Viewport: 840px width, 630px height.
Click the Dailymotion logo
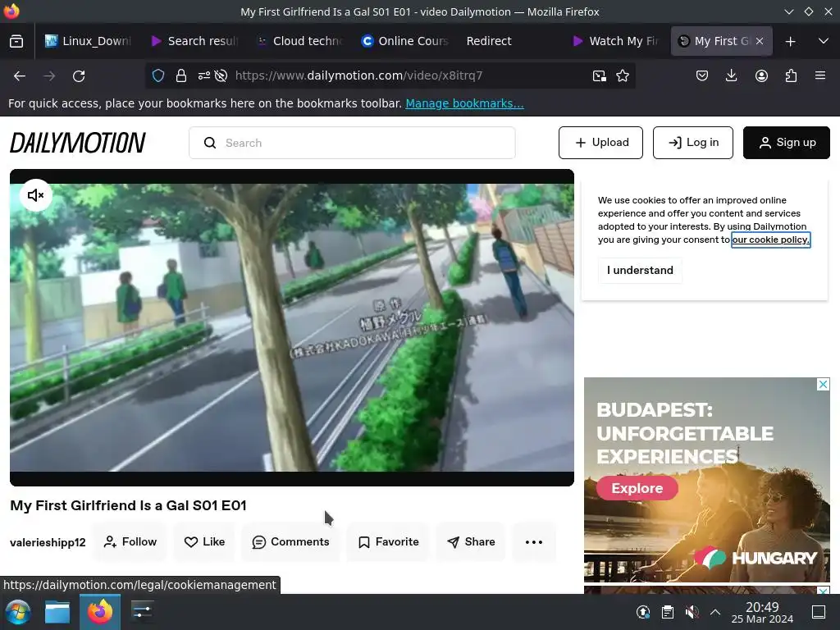[78, 143]
